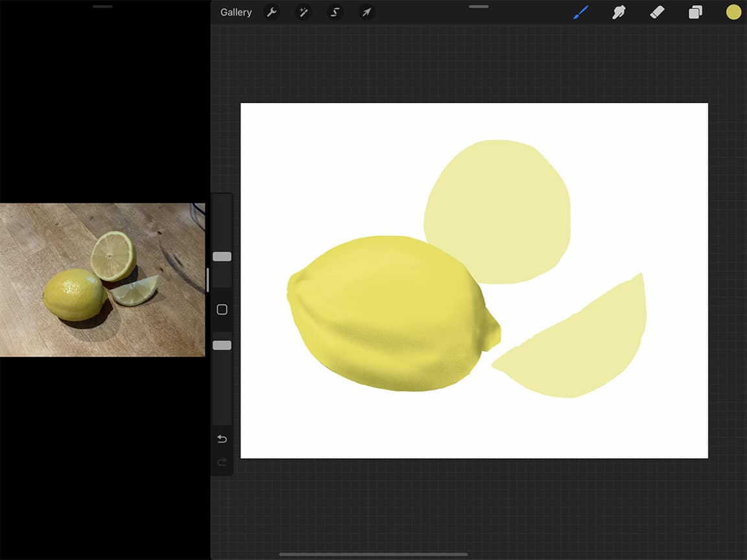
Task: Activate the Selection tool
Action: [x=335, y=12]
